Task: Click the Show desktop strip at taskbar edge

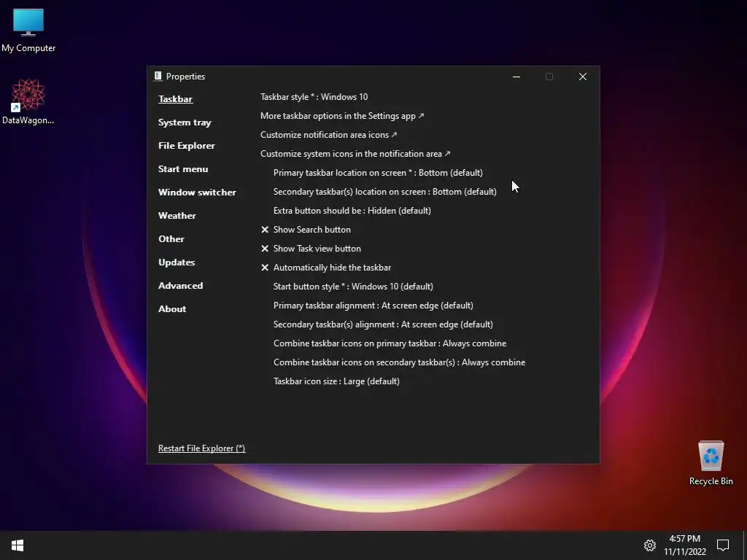Action: click(745, 545)
